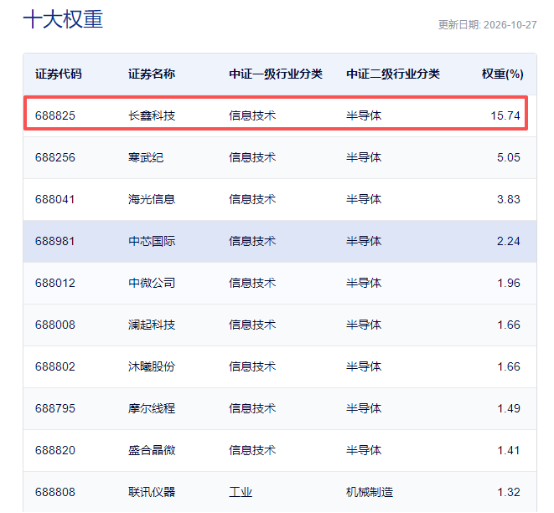Select security code 688802
Viewport: 554px width, 513px height.
[x=55, y=366]
